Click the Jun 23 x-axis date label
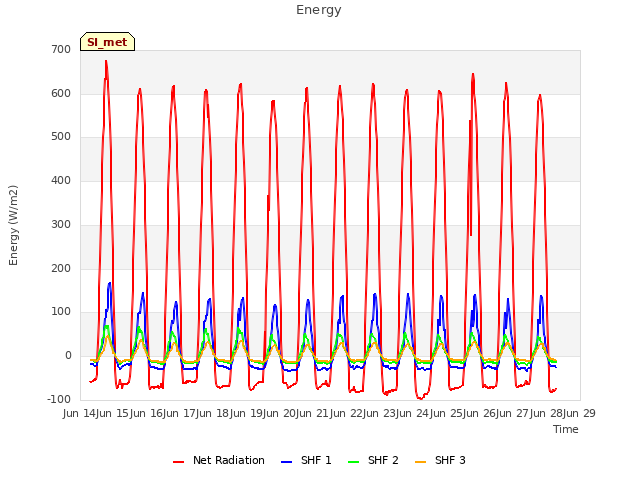This screenshot has height=480, width=640. [x=380, y=413]
